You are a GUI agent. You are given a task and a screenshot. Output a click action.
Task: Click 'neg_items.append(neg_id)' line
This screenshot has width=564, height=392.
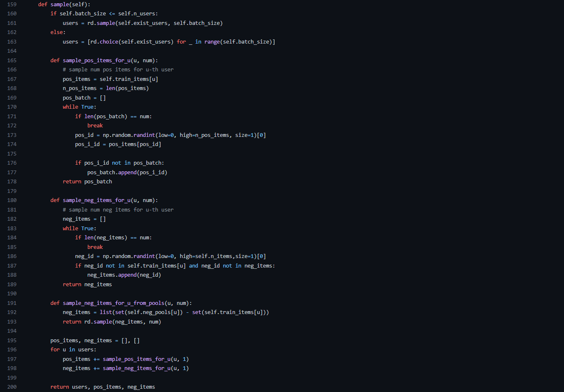tap(124, 275)
